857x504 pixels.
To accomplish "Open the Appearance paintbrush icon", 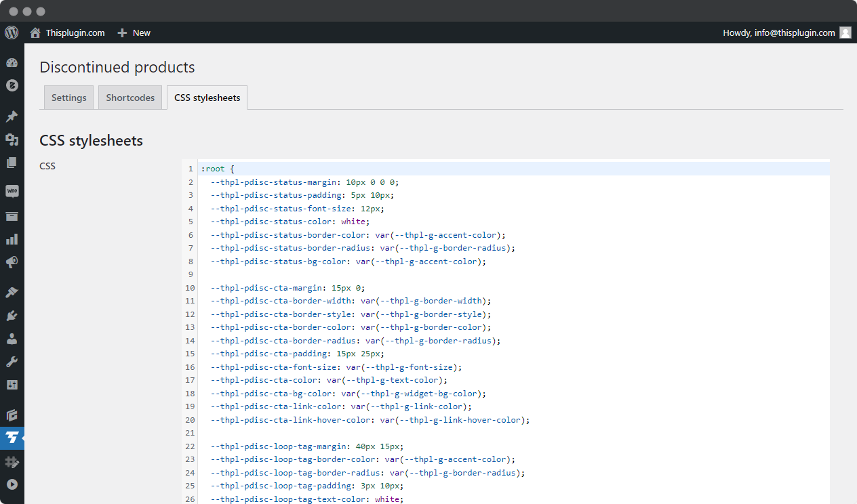I will [x=12, y=292].
